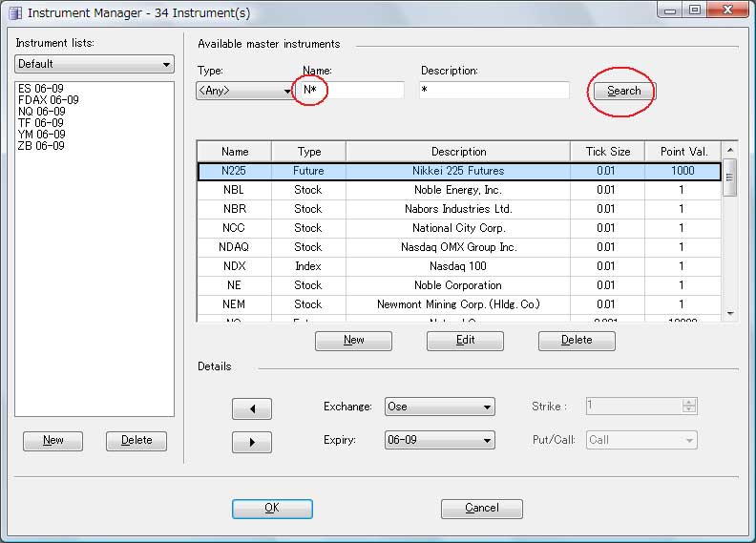The height and width of the screenshot is (543, 756).
Task: Click New under Instrument lists
Action: pyautogui.click(x=53, y=441)
